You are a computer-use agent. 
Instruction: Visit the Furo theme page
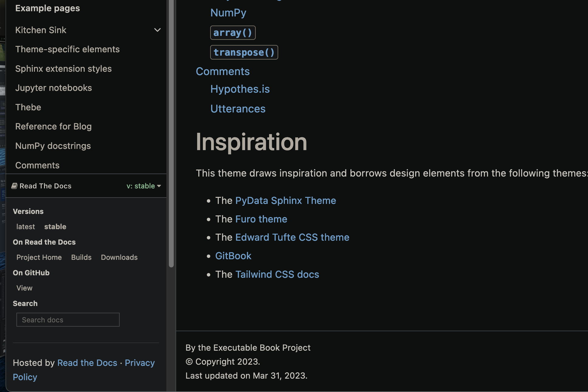(261, 219)
